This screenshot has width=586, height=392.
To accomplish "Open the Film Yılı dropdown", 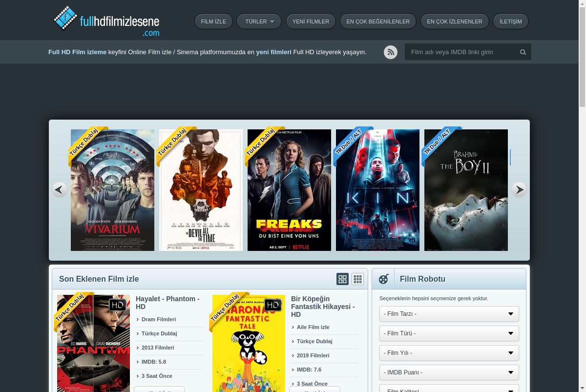I will pyautogui.click(x=449, y=353).
